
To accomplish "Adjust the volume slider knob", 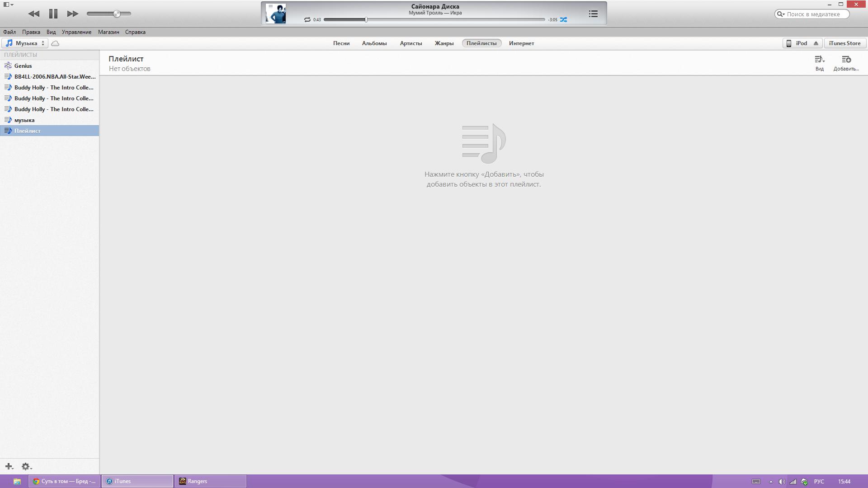I will coord(117,14).
